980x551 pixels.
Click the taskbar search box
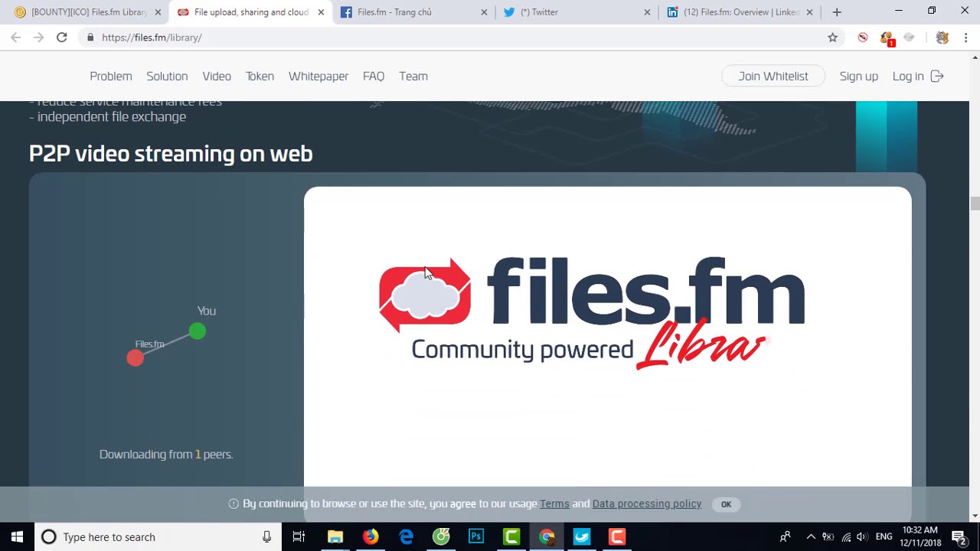tap(157, 536)
